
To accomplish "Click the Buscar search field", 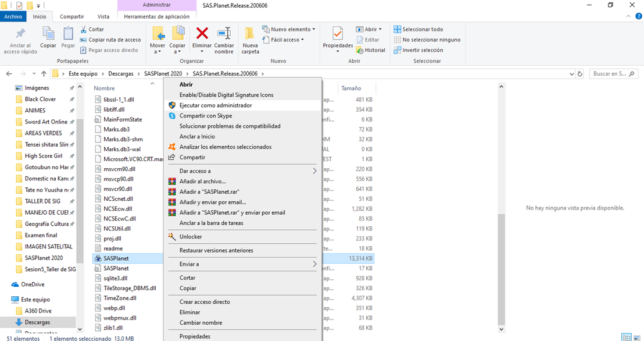I will [614, 74].
